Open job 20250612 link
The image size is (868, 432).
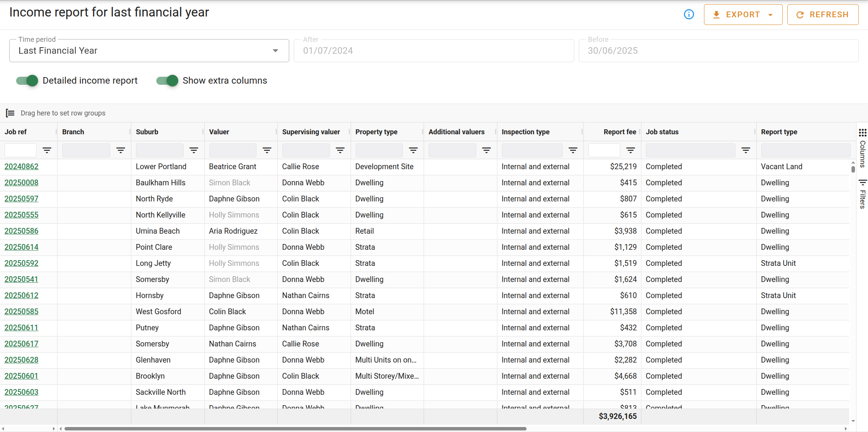[22, 295]
